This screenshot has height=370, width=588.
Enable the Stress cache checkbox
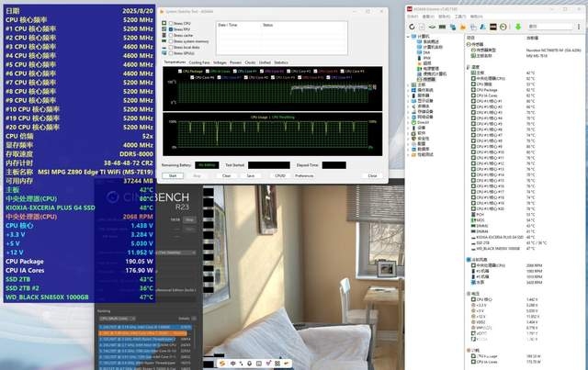[x=171, y=35]
